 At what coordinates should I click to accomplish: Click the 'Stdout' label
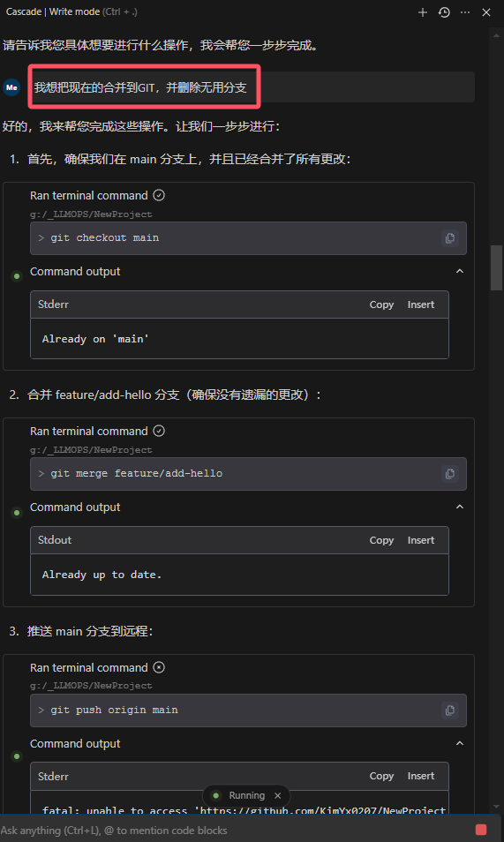point(55,540)
